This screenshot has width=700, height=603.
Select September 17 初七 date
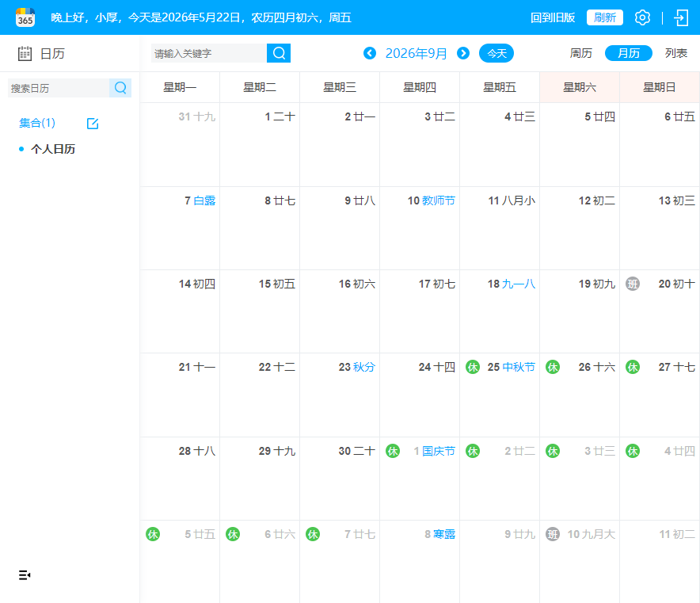pyautogui.click(x=436, y=284)
